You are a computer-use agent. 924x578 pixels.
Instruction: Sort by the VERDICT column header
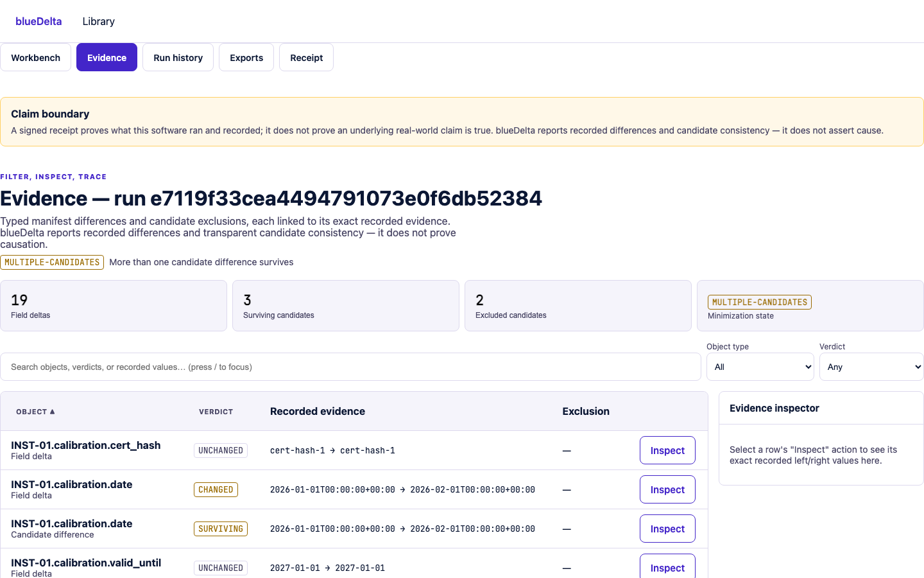[x=216, y=412]
